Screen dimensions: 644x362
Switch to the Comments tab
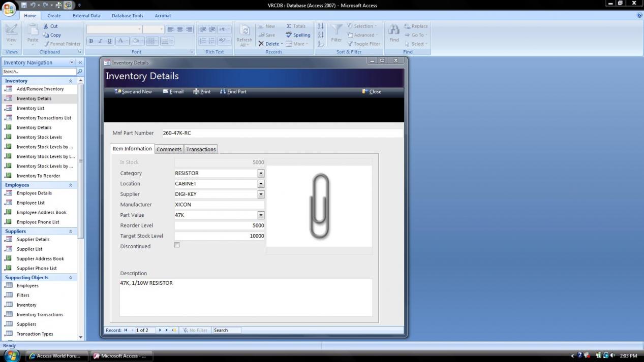pyautogui.click(x=169, y=149)
